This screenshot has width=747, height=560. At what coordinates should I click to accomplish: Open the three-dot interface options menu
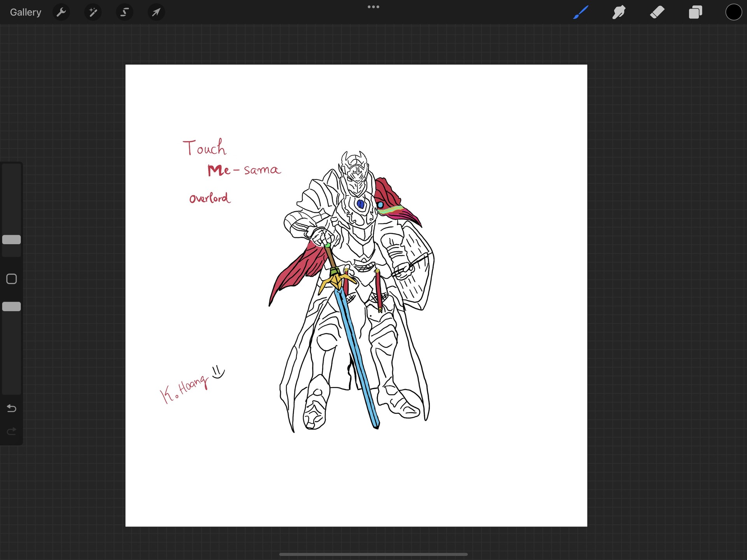(373, 7)
